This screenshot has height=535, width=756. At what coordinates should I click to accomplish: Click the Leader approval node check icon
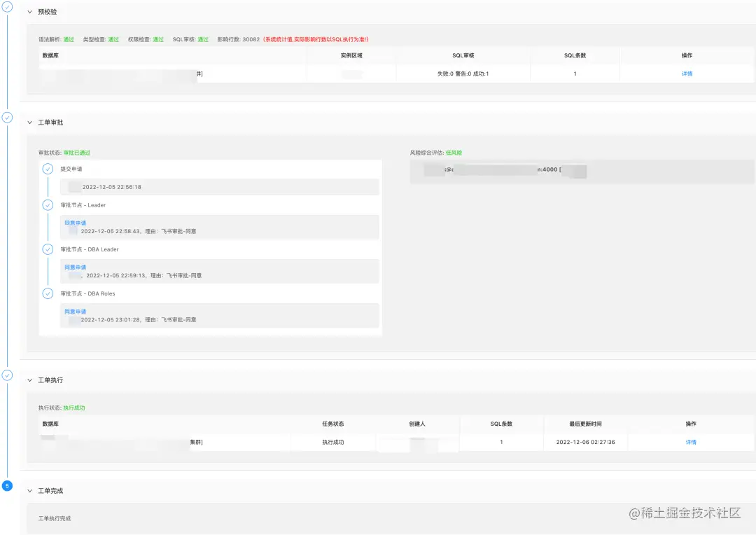pyautogui.click(x=48, y=205)
